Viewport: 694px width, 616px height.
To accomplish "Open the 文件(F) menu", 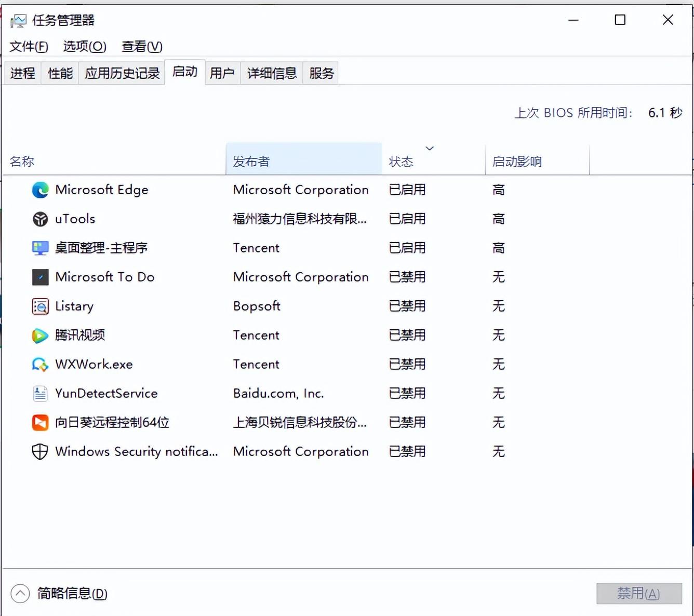I will coord(29,47).
